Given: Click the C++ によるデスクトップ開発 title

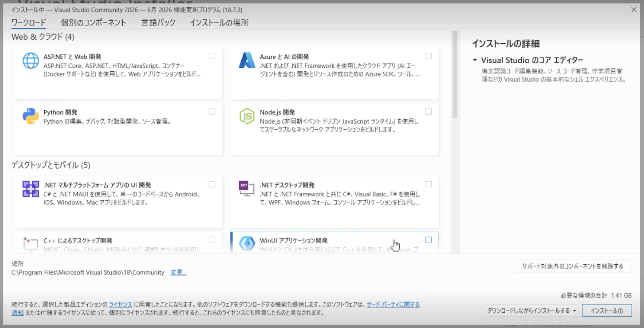Looking at the screenshot, I should pos(78,241).
